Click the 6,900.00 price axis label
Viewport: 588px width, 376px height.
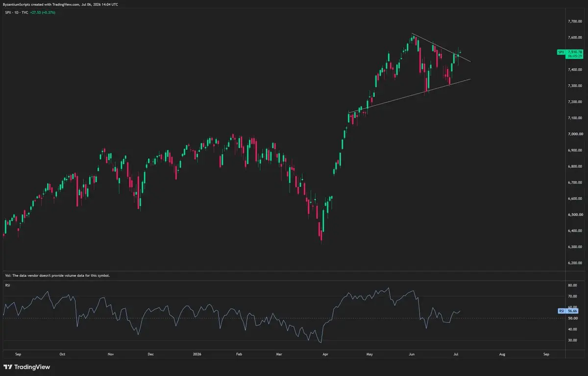click(574, 150)
